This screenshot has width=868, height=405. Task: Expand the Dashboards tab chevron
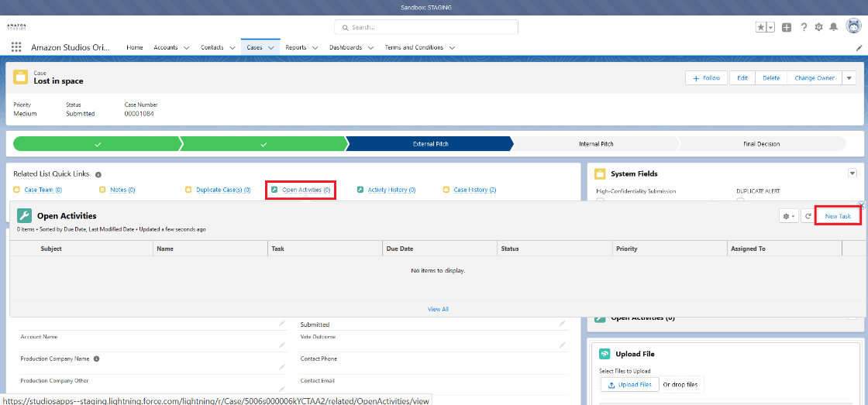point(370,47)
